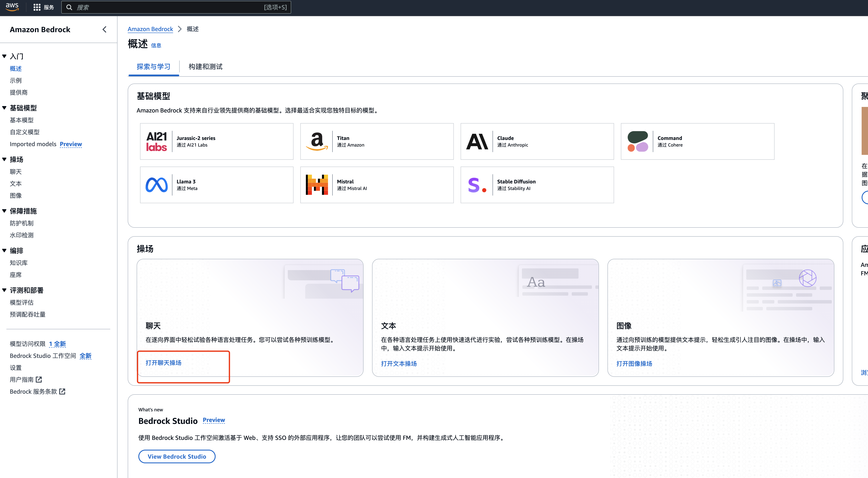Screen dimensions: 868x478
Task: Open 自定义模型 in the sidebar
Action: point(25,132)
